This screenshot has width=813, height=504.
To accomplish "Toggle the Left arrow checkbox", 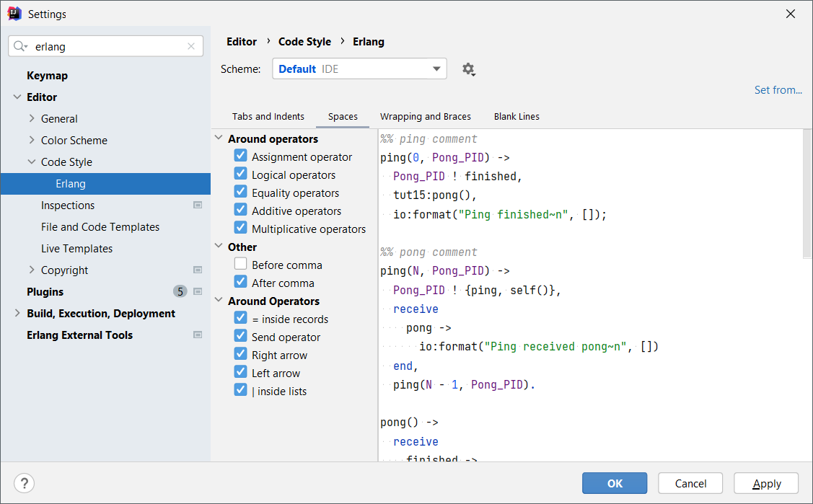I will click(x=241, y=372).
